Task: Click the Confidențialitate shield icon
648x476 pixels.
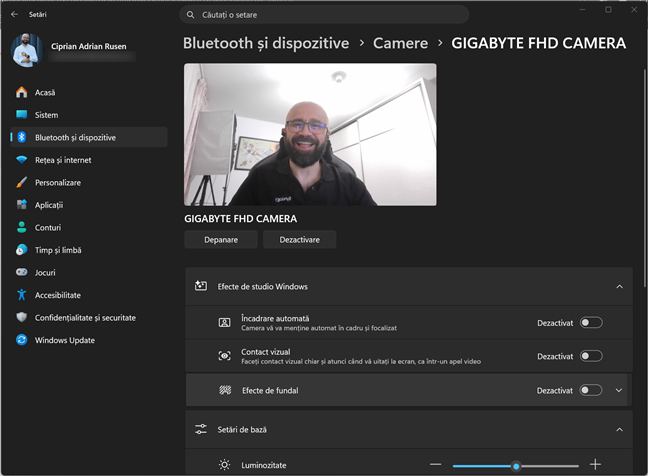Action: pos(21,317)
